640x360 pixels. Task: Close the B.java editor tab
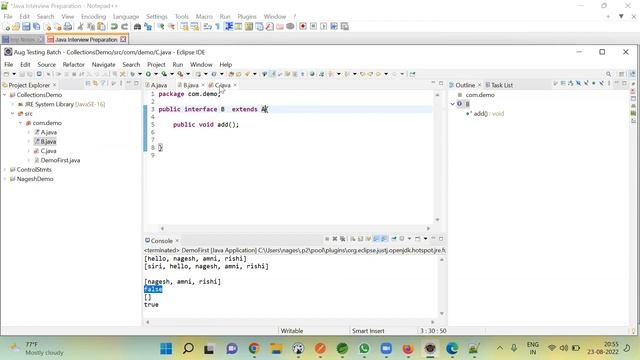pos(203,85)
